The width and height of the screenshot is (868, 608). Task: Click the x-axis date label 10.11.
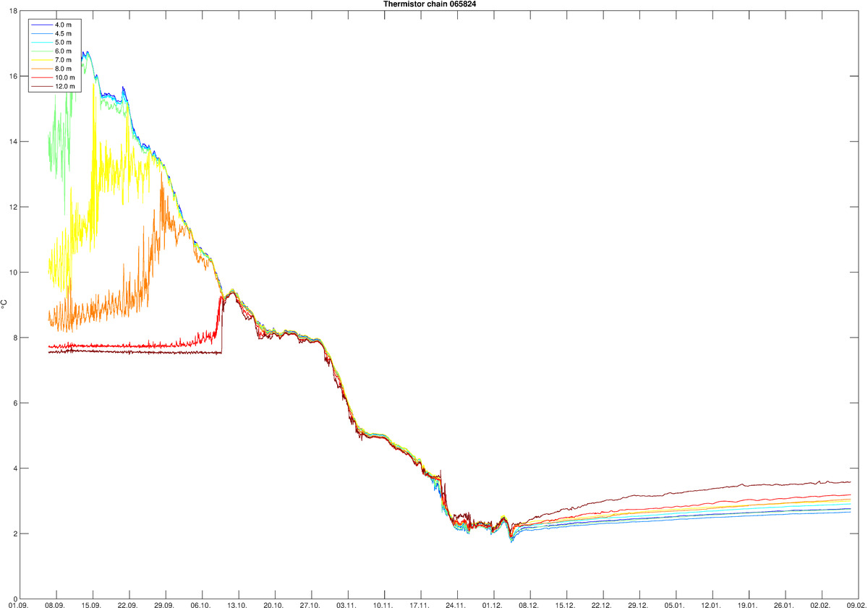point(383,604)
